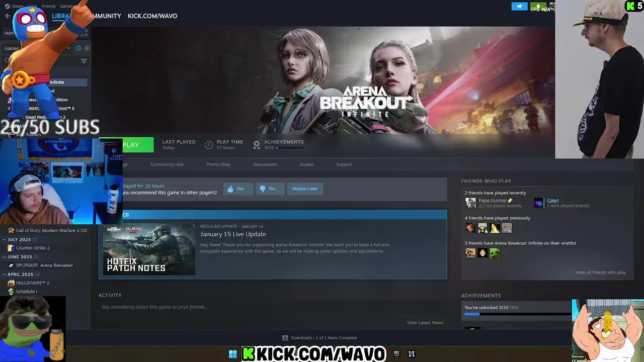Open the Support tab
The width and height of the screenshot is (644, 362).
coord(344,164)
